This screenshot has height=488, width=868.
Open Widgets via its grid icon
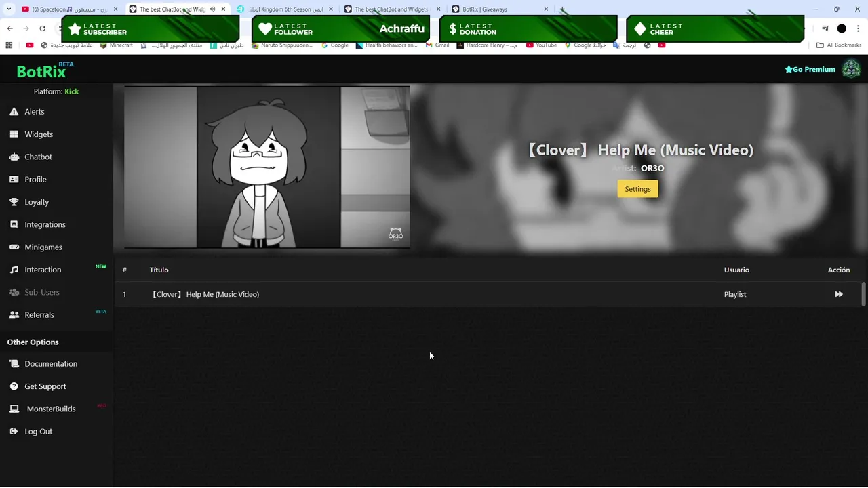pyautogui.click(x=14, y=134)
